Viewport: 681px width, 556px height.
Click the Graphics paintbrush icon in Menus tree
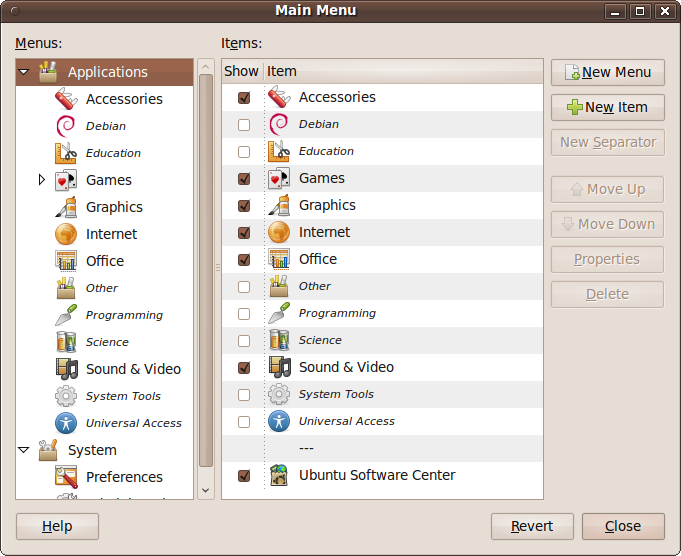(x=66, y=207)
